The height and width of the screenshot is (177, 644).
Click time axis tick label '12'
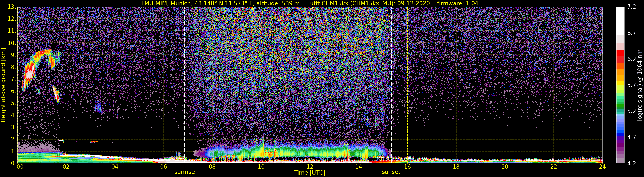(310, 167)
